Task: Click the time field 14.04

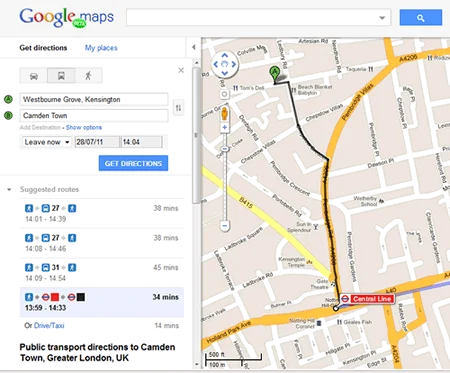Action: tap(142, 142)
